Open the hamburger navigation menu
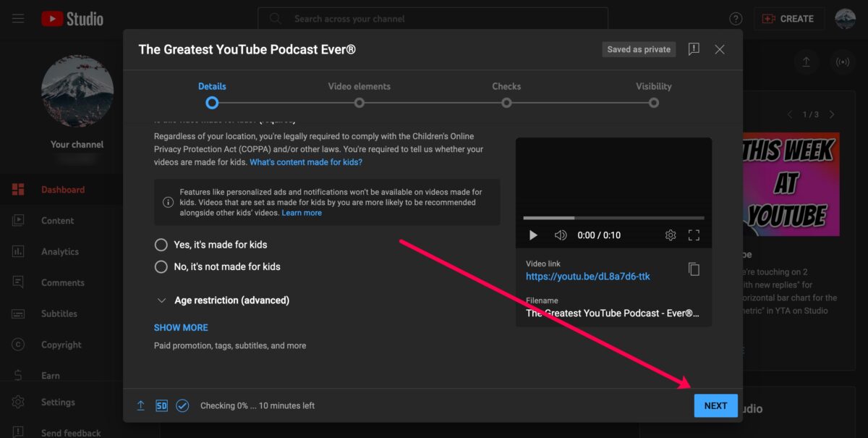The height and width of the screenshot is (438, 868). [x=18, y=19]
